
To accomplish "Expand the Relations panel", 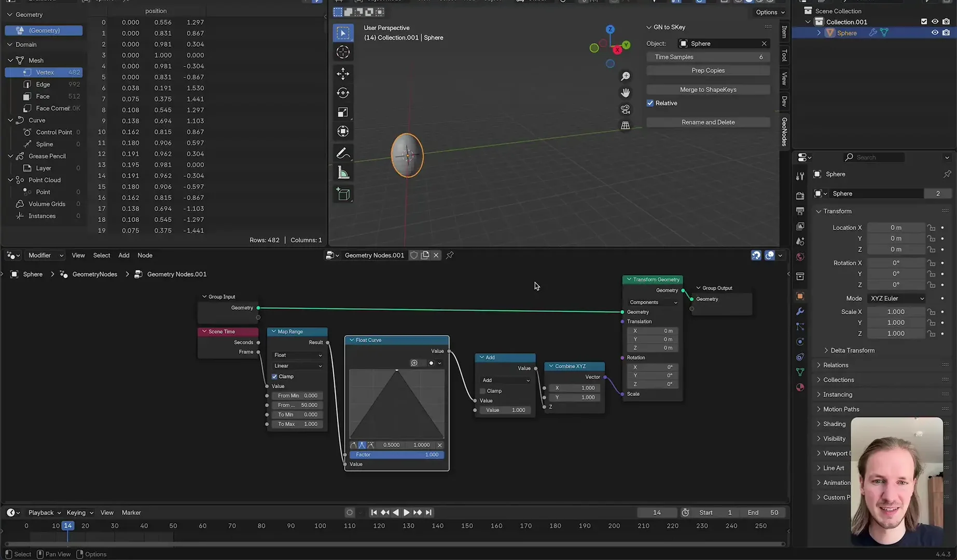I will 835,365.
